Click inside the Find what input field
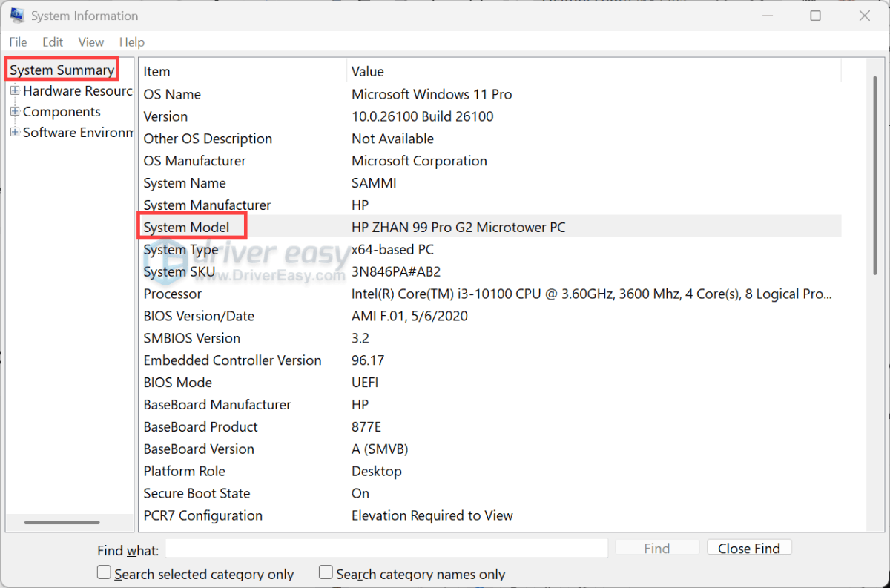 point(386,548)
